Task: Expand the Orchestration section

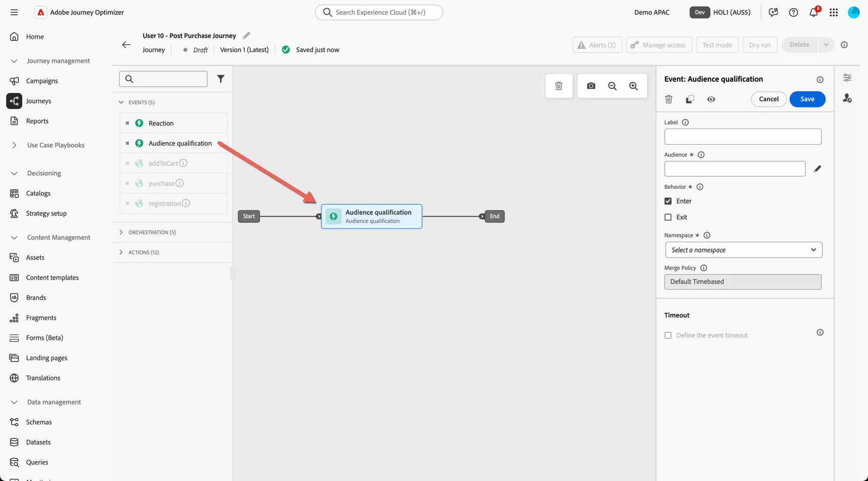Action: coord(121,232)
